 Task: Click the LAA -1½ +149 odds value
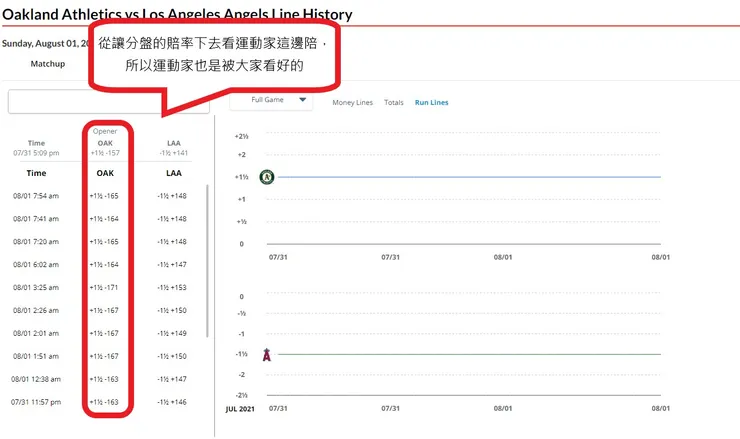(x=172, y=333)
